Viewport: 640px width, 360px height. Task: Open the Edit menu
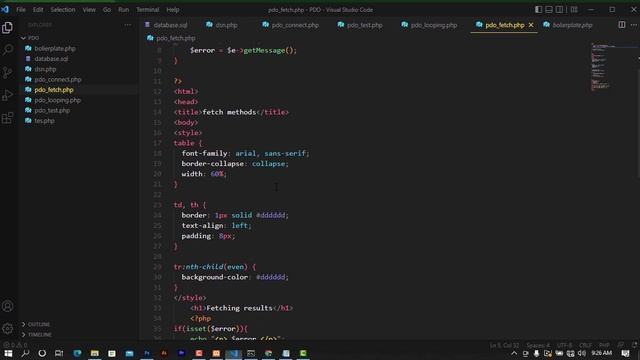[38, 9]
